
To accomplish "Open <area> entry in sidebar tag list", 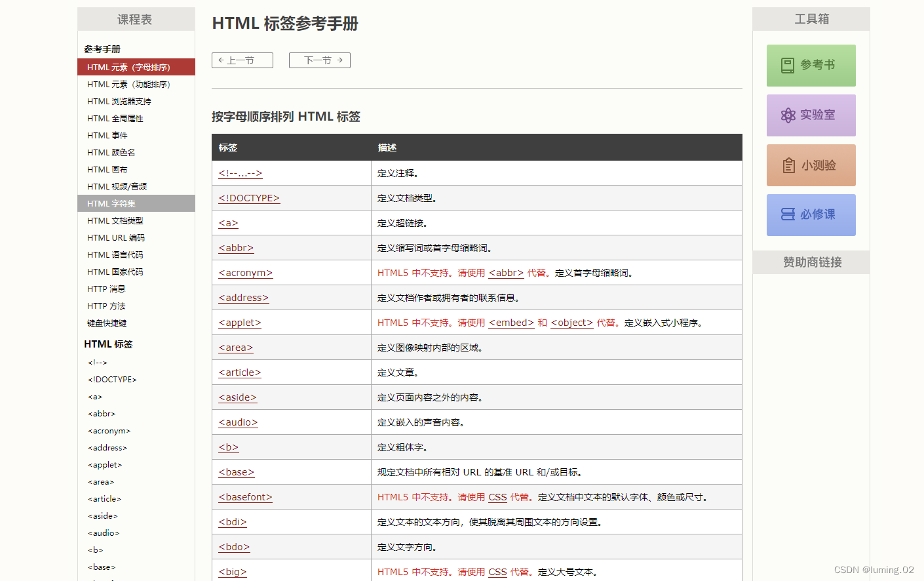I will click(101, 482).
